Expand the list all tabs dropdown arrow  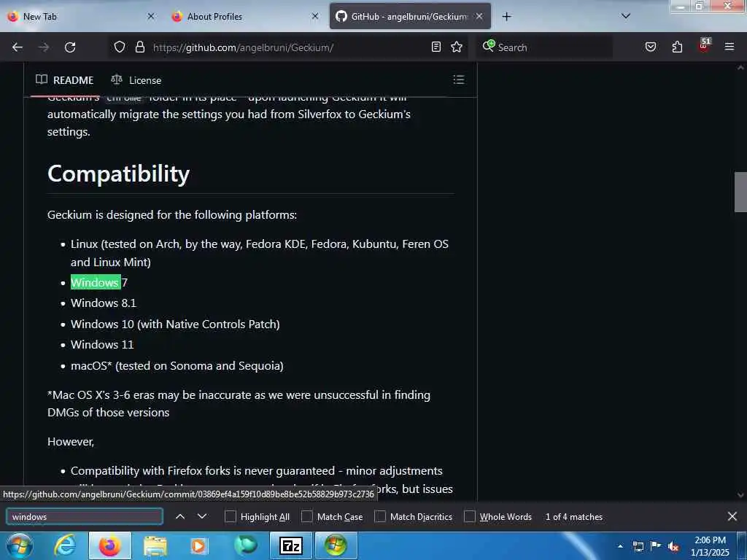626,16
